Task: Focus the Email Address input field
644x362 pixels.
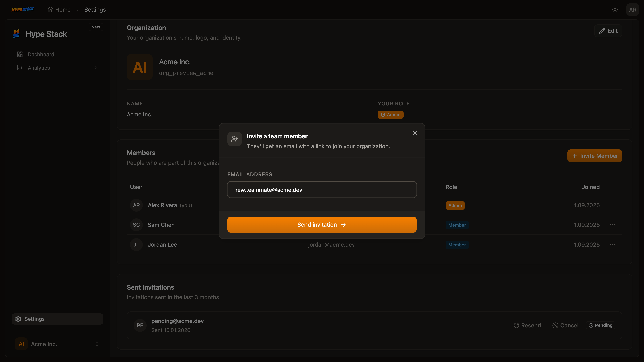Action: point(322,190)
